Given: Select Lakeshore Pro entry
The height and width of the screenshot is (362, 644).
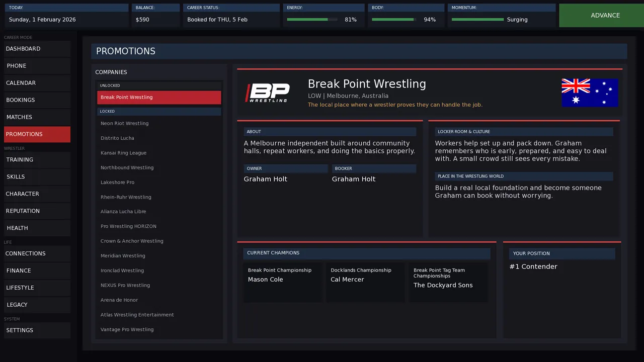Looking at the screenshot, I should pyautogui.click(x=159, y=183).
